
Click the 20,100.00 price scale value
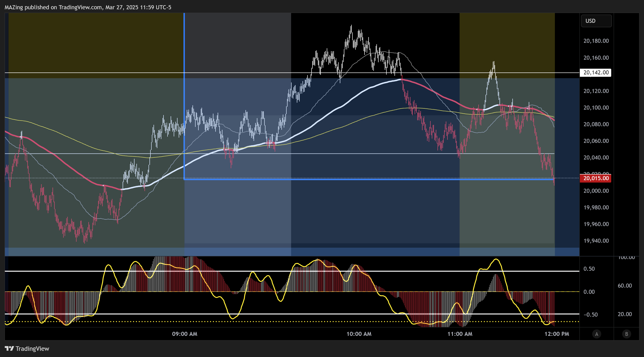pos(596,108)
